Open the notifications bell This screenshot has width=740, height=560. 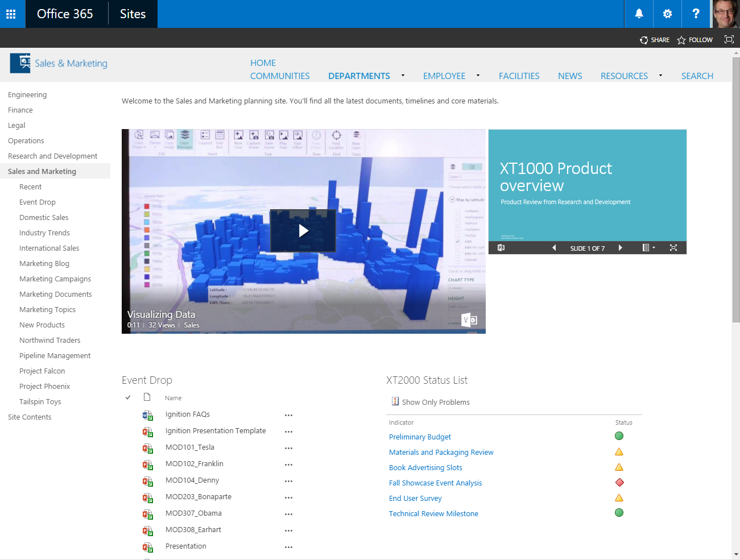[x=639, y=14]
